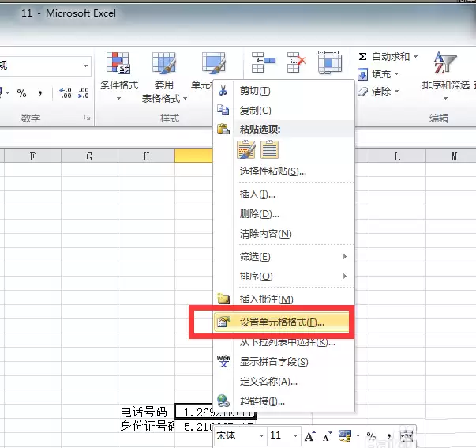
Task: Expand the Number group dialog launcher
Action: pyautogui.click(x=86, y=119)
